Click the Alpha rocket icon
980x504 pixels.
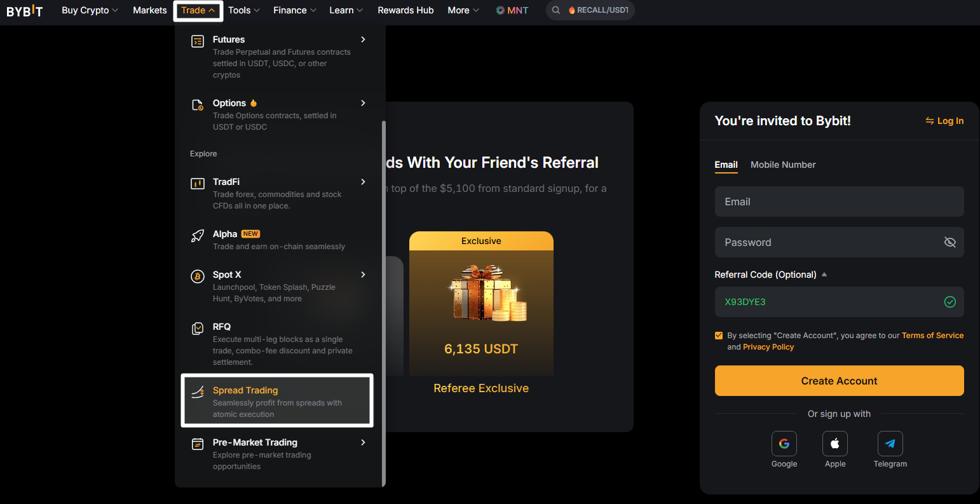(x=198, y=236)
